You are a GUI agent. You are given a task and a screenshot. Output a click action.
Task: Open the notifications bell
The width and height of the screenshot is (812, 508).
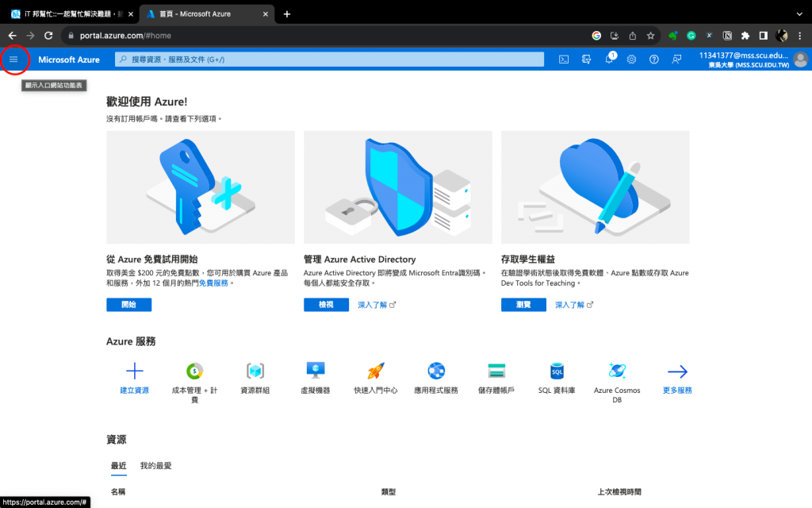[x=609, y=60]
